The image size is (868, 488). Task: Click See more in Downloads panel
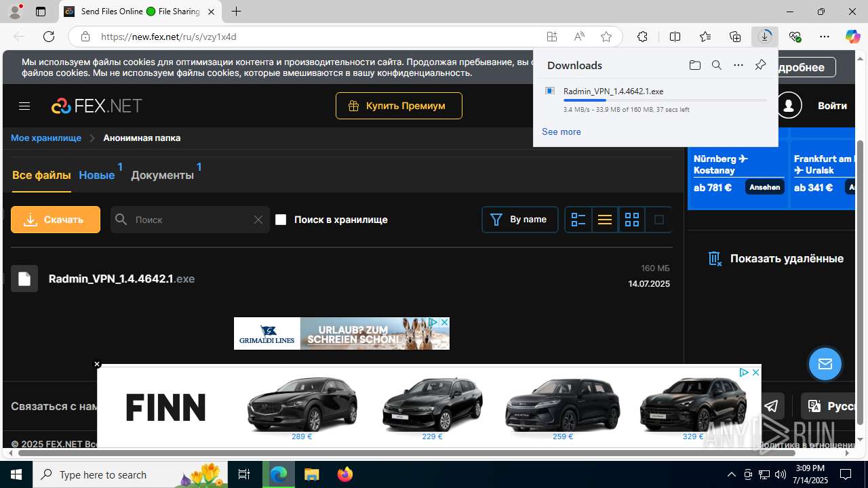click(x=561, y=131)
